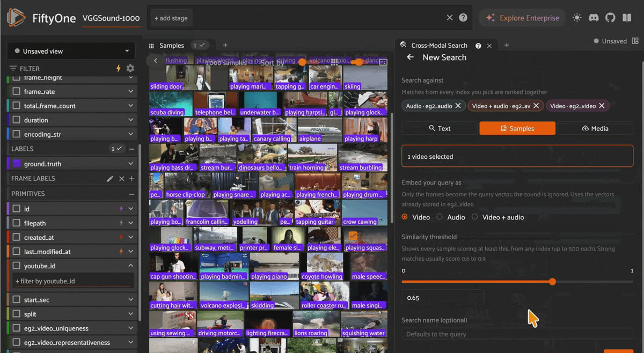Edit FRAME LABELS with the pencil icon
644x353 pixels.
110,179
